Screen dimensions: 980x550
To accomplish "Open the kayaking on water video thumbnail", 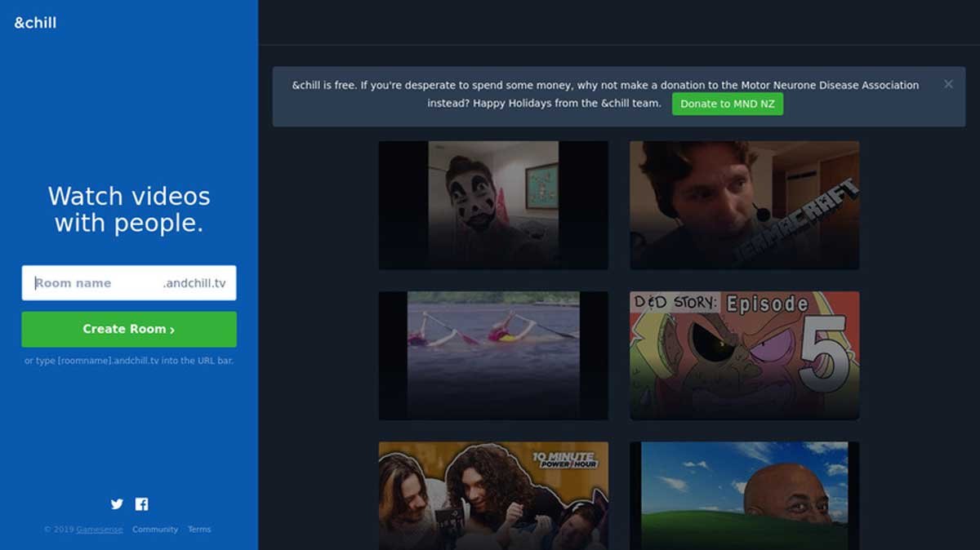I will (493, 355).
